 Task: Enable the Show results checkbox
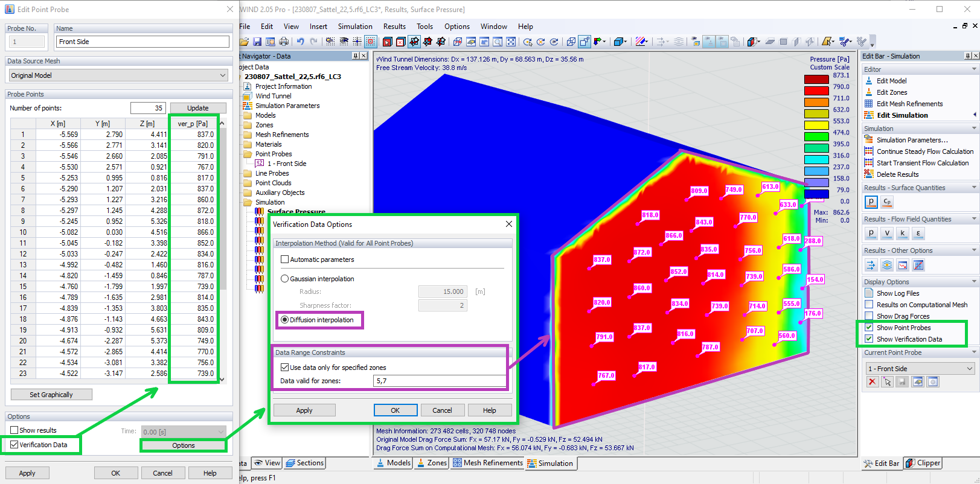14,430
